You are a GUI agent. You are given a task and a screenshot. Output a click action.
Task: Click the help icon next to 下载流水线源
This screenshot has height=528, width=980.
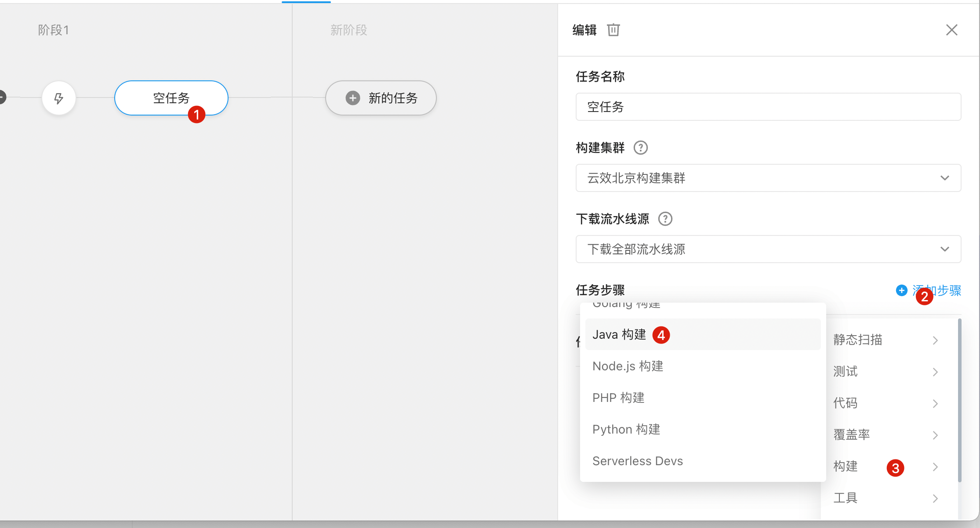coord(665,219)
